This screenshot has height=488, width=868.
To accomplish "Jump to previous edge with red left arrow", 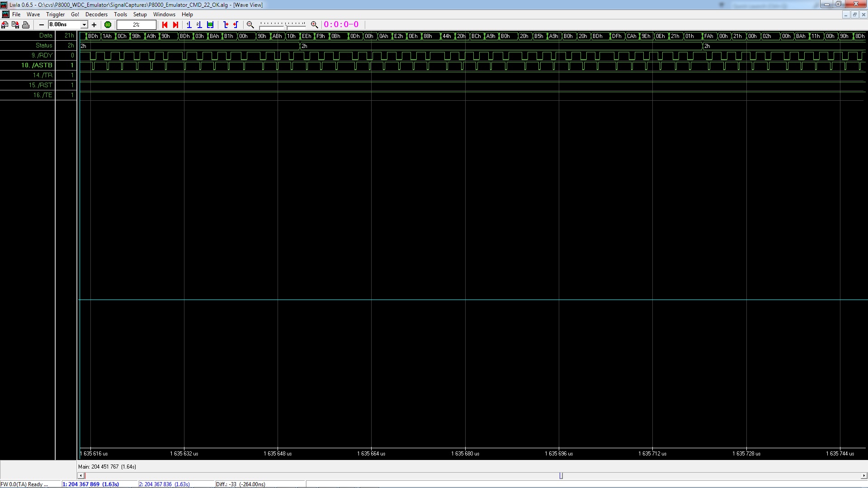I will point(165,25).
